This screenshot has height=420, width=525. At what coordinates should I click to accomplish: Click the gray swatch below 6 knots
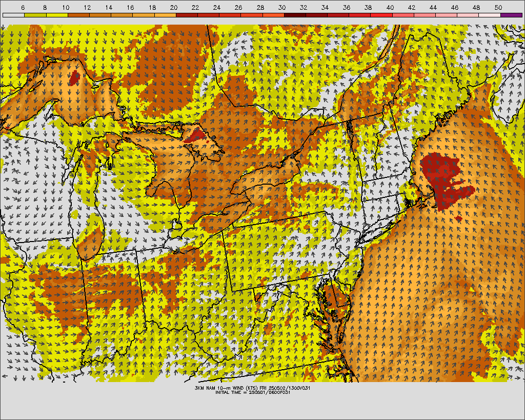(13, 15)
